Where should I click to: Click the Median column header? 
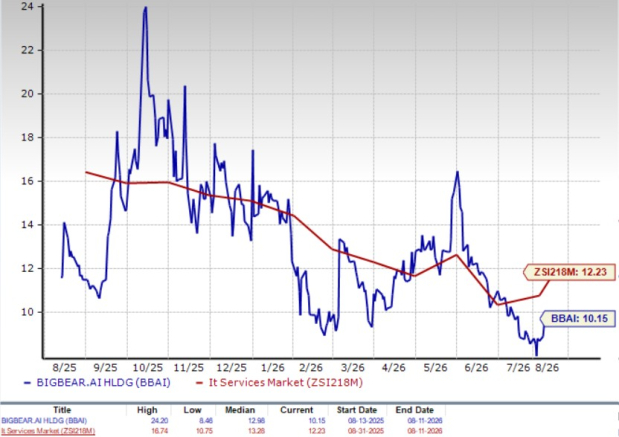click(240, 410)
